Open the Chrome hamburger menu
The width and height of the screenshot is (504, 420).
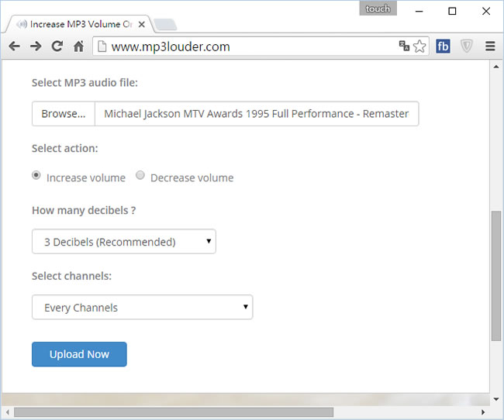pyautogui.click(x=490, y=46)
